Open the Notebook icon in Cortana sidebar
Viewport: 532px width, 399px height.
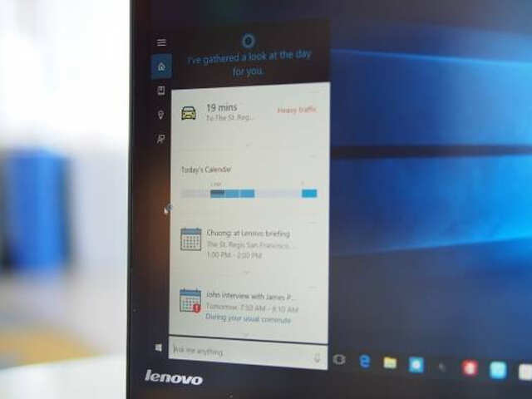pos(161,91)
